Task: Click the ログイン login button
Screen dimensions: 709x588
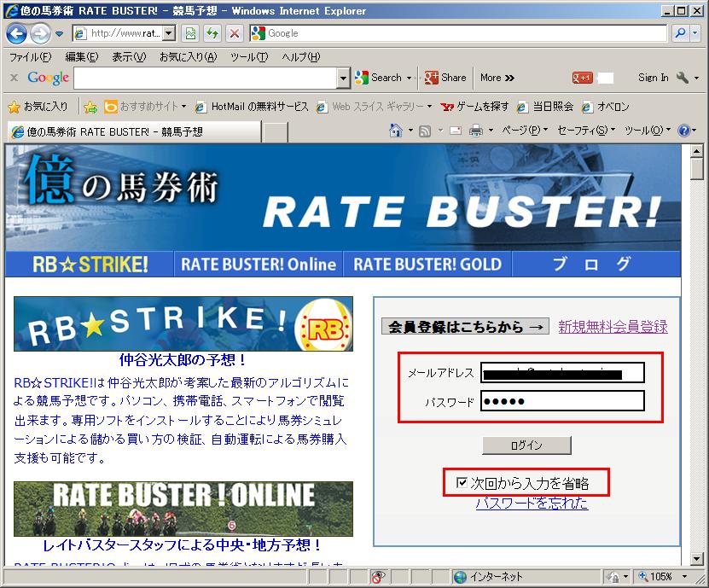Action: pyautogui.click(x=526, y=445)
